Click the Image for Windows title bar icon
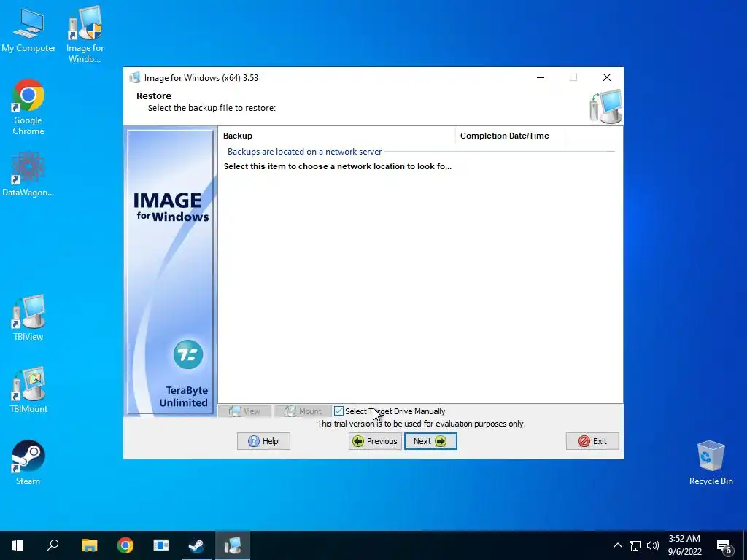This screenshot has width=747, height=560. (x=135, y=77)
